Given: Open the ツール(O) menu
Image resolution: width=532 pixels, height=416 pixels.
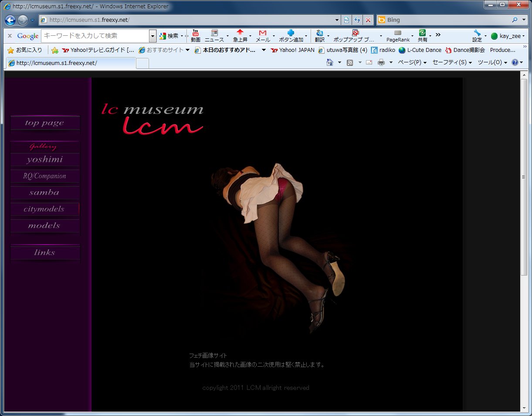Looking at the screenshot, I should (x=492, y=63).
